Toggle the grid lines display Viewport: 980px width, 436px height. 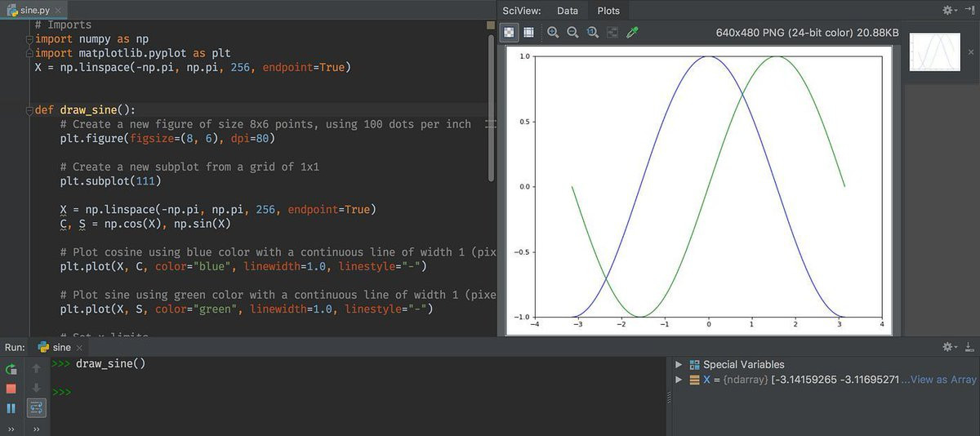coord(528,33)
